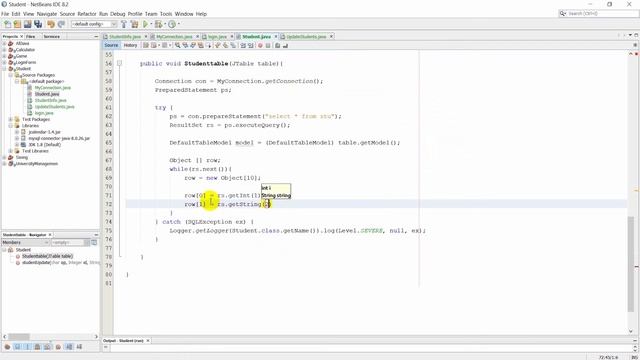Screen dimensions: 640x360
Task: Switch to the MyConnection.java editor tab
Action: pyautogui.click(x=174, y=37)
